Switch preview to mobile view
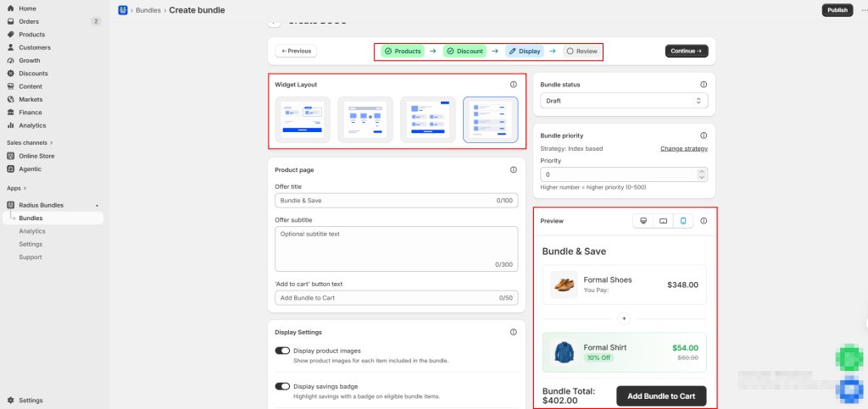Image resolution: width=868 pixels, height=409 pixels. tap(683, 221)
